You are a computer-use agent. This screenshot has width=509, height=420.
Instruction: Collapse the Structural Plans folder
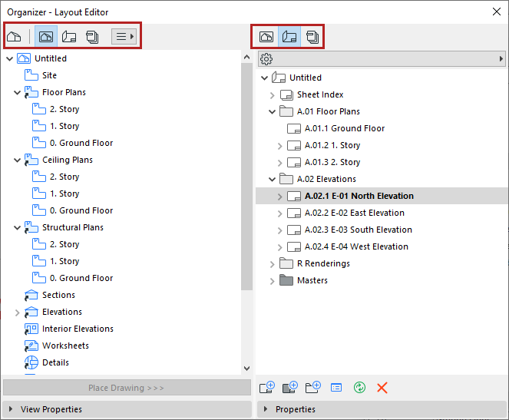(17, 228)
